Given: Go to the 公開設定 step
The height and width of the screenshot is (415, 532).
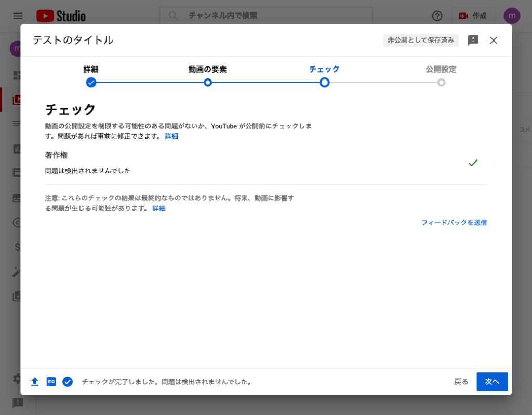Looking at the screenshot, I should click(x=441, y=82).
